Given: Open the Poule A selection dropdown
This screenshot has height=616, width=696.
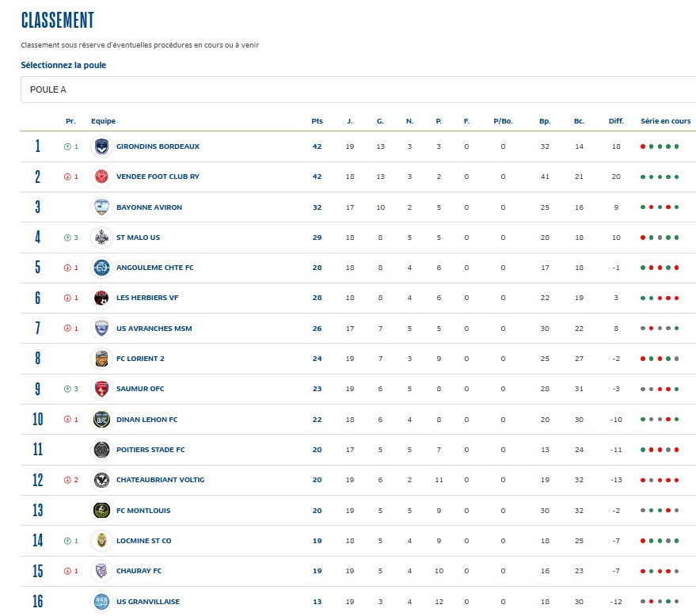Looking at the screenshot, I should 358,89.
